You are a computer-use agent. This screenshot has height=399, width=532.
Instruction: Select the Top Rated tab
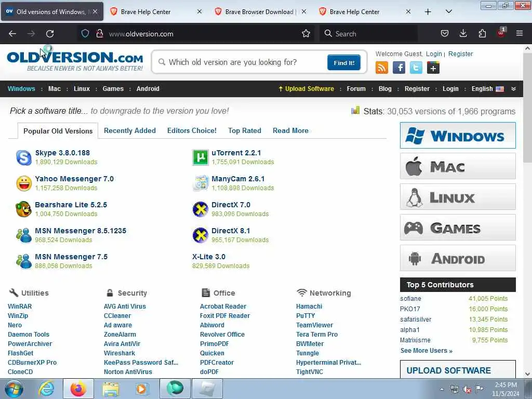245,130
